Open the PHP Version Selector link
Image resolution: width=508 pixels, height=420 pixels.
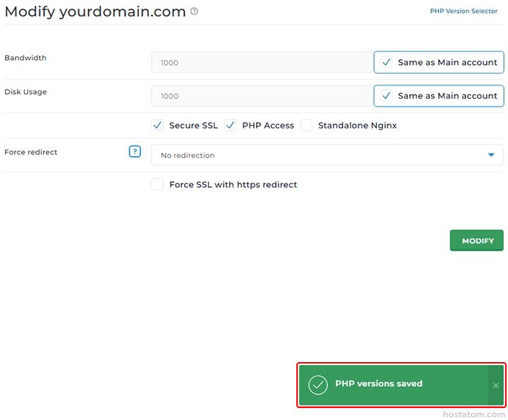(464, 11)
